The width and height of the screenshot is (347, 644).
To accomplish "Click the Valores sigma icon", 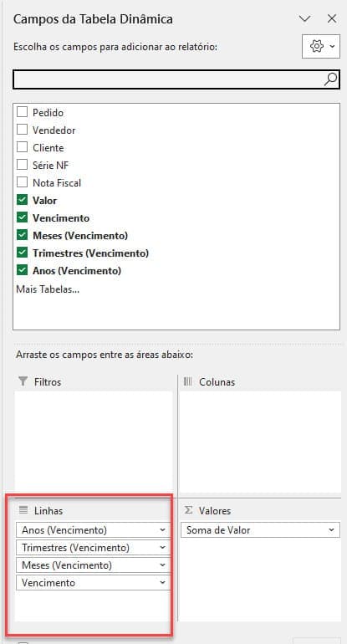I will coord(188,510).
